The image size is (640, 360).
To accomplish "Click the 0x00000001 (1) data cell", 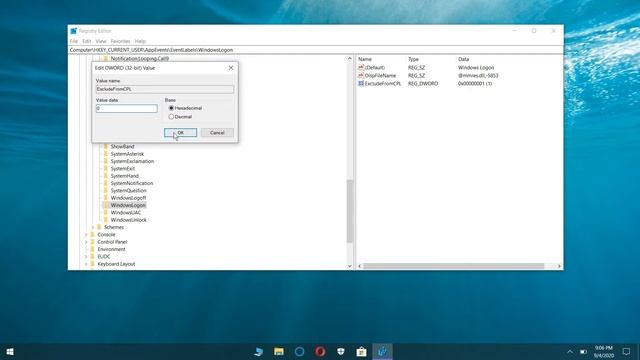I will 475,83.
